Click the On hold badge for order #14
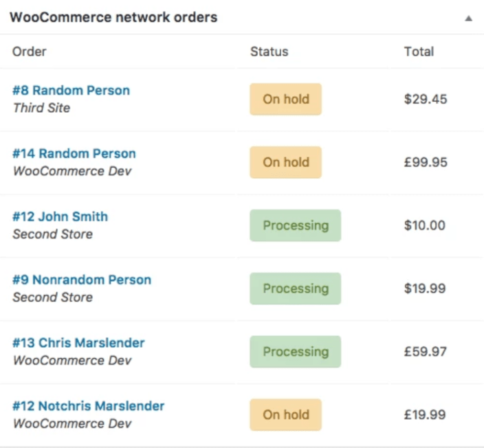This screenshot has height=448, width=484. 285,163
